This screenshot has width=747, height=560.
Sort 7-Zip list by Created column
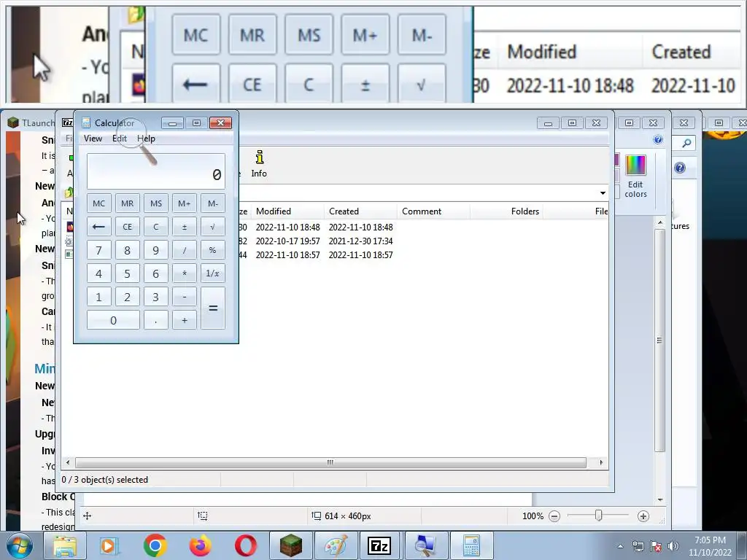360,211
